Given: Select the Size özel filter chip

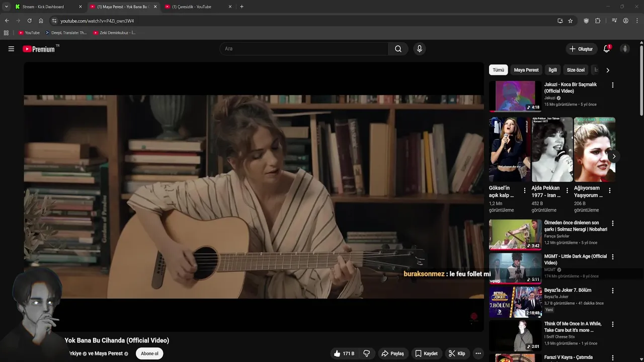Looking at the screenshot, I should coord(576,70).
